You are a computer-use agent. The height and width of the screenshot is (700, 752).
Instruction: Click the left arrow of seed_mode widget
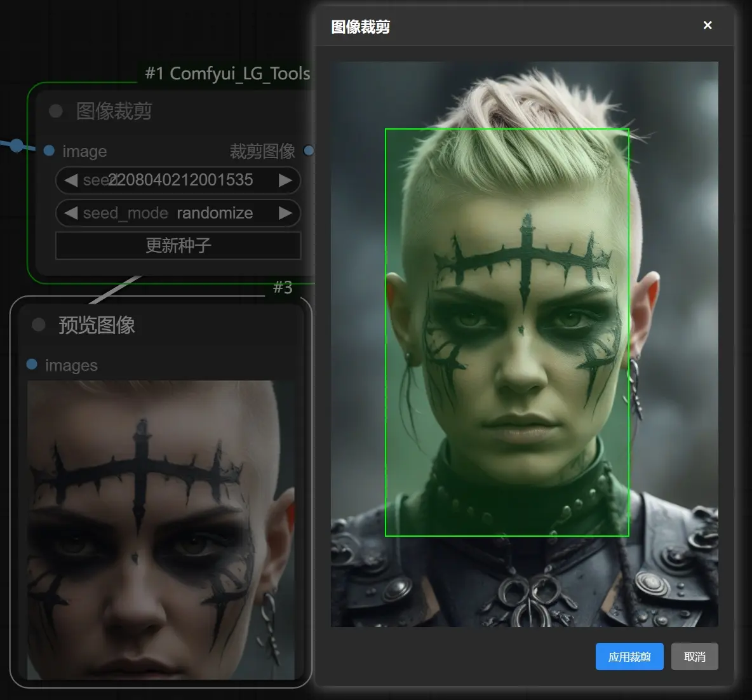pos(71,213)
